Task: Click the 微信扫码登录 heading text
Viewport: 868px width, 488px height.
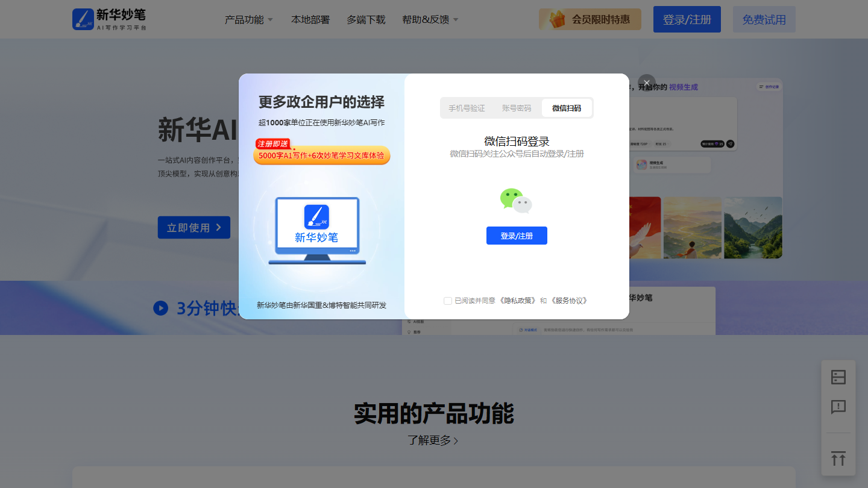Action: (517, 142)
